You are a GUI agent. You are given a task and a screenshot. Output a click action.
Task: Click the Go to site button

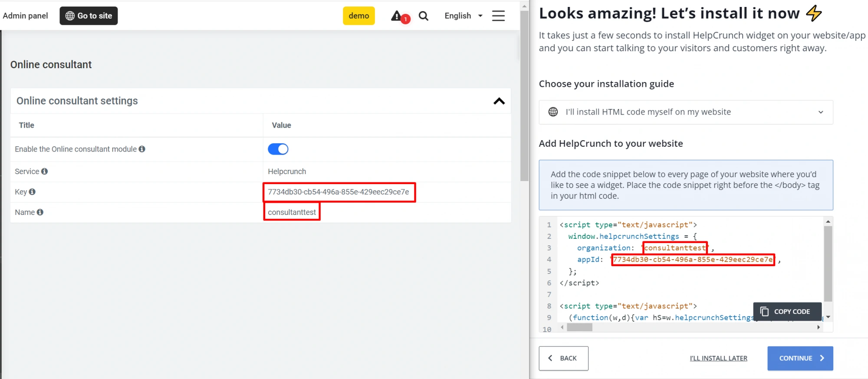(89, 16)
